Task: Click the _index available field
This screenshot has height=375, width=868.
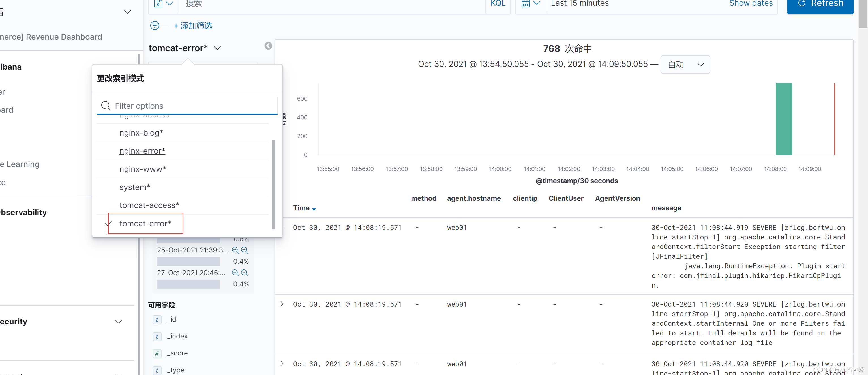Action: 177,336
